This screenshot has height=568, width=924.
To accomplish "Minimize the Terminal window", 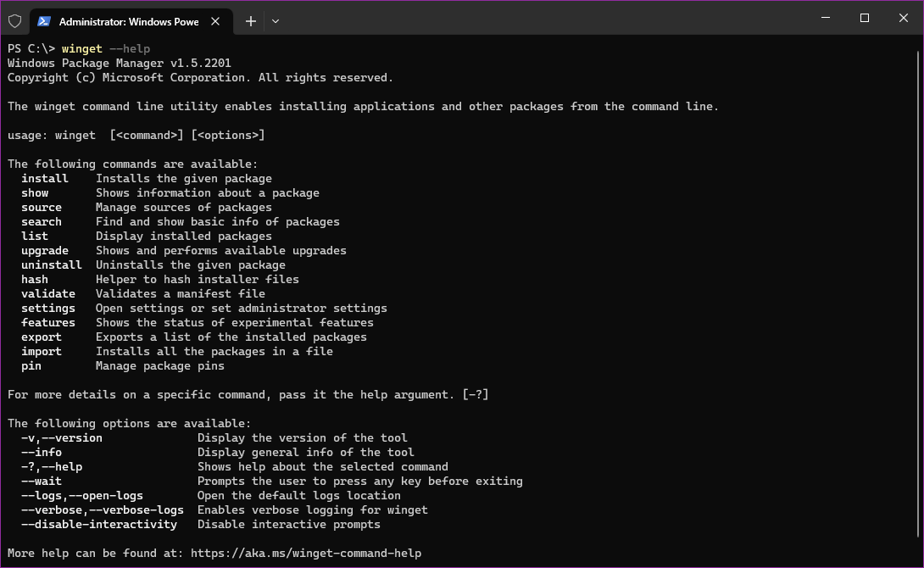I will click(826, 18).
